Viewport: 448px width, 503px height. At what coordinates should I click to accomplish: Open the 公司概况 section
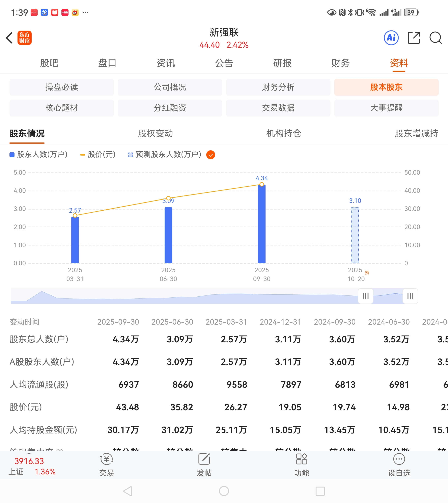point(170,87)
